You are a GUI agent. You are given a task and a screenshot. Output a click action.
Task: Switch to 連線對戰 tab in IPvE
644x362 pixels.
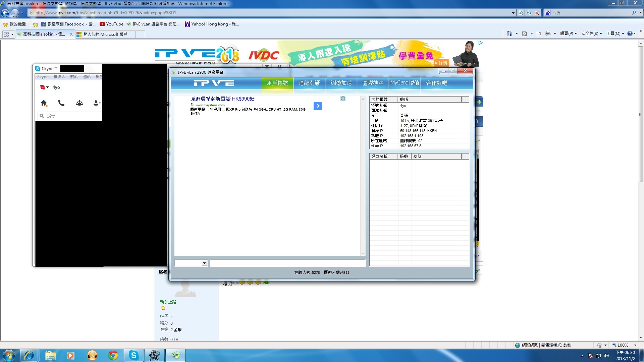(x=309, y=83)
